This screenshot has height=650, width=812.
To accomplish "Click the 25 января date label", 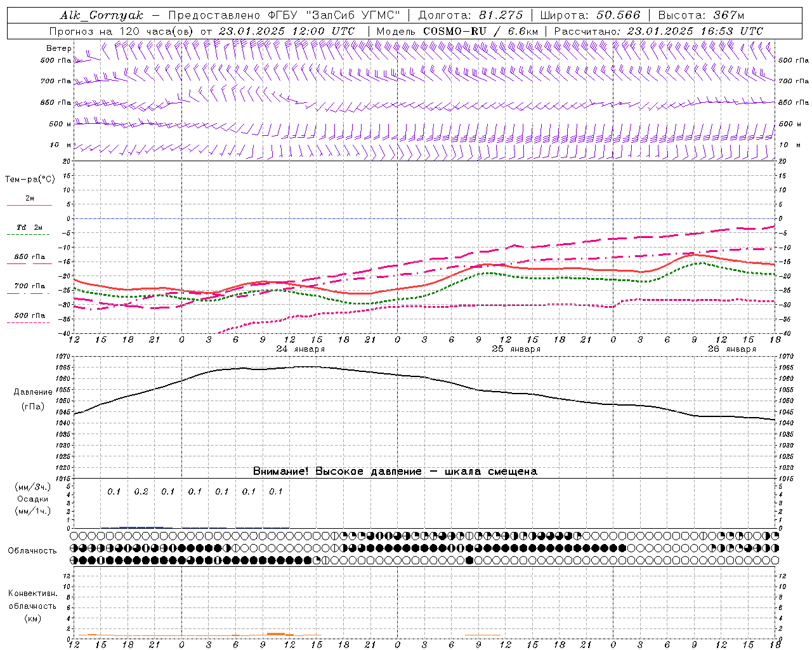I will (x=516, y=349).
